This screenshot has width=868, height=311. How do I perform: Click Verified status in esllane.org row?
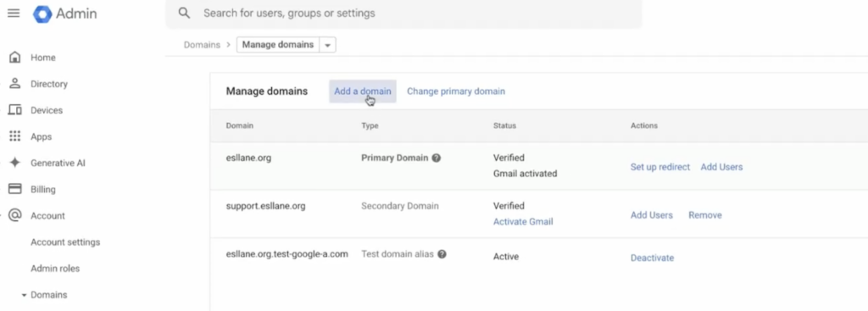(509, 158)
